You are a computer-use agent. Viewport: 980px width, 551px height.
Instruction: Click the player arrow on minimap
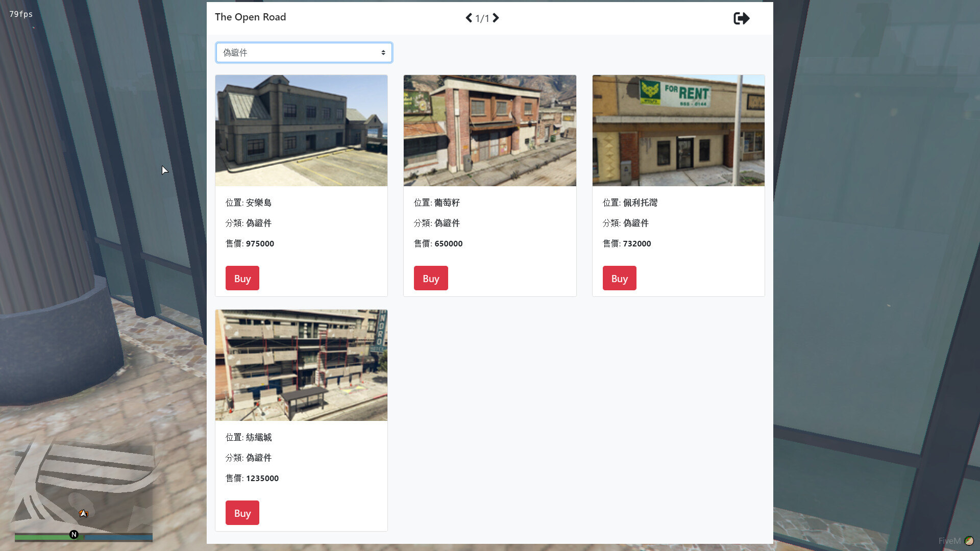click(83, 513)
